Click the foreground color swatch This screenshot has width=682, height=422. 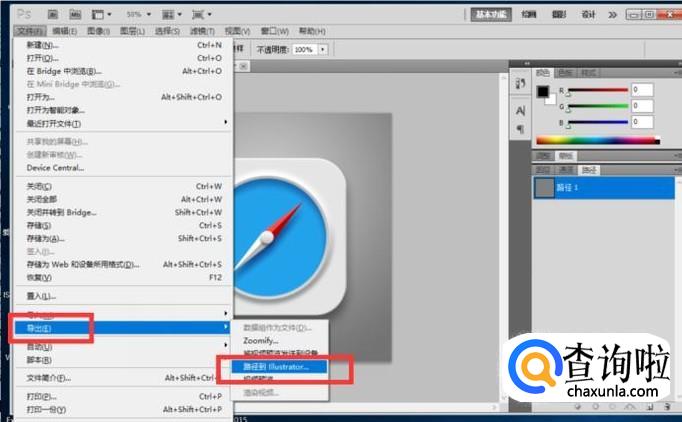[x=542, y=91]
